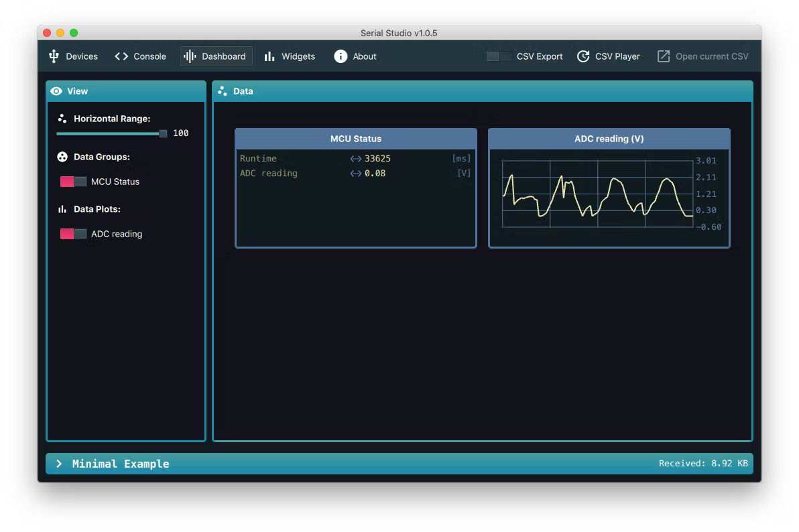Screen dimensions: 799x532
Task: Open the About dialog
Action: [x=355, y=56]
